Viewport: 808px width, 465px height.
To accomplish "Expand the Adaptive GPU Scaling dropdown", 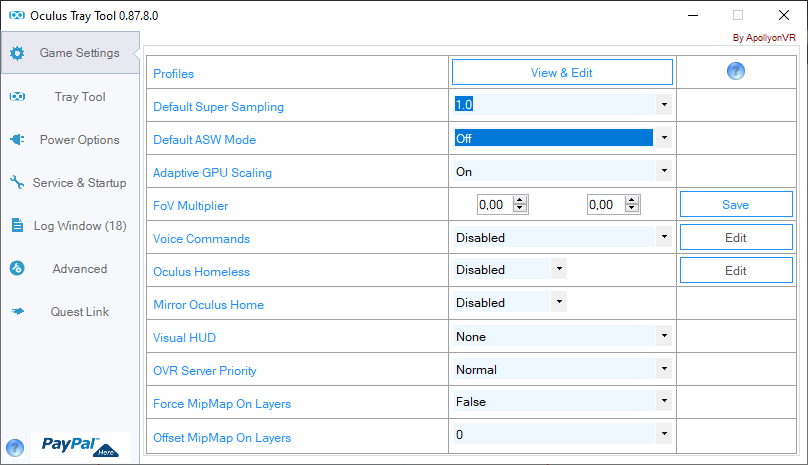I will [664, 171].
